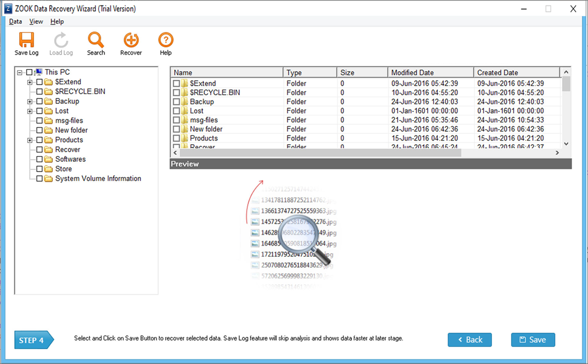The width and height of the screenshot is (588, 364).
Task: Click the $RECYCLE.BIN folder icon in tree
Action: pyautogui.click(x=49, y=91)
